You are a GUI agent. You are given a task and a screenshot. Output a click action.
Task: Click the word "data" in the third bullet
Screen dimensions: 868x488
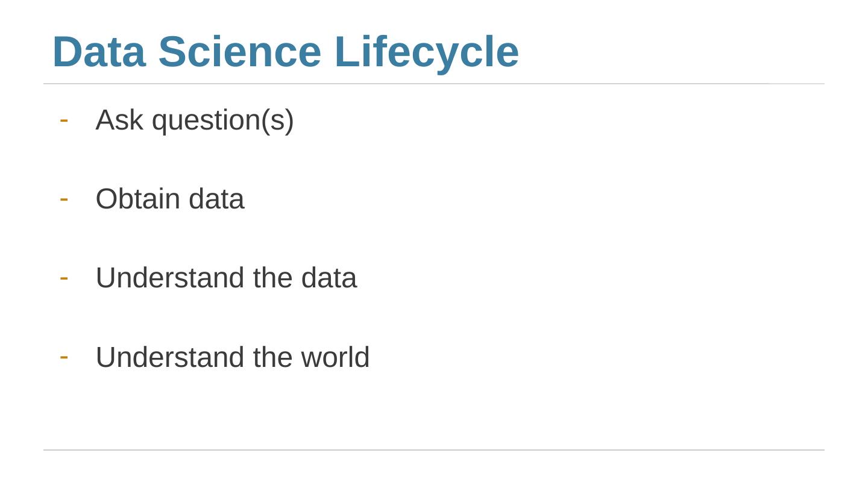(x=329, y=278)
